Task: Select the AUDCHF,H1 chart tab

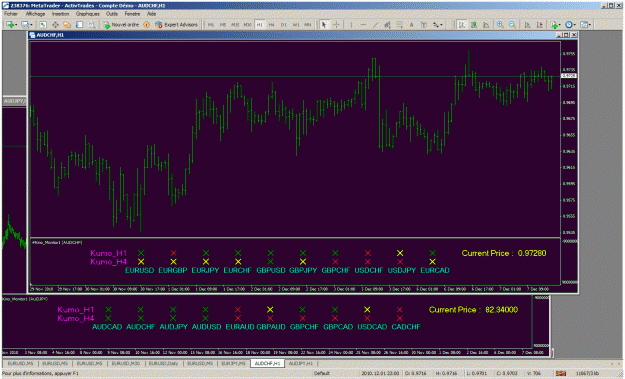Action: tap(267, 363)
